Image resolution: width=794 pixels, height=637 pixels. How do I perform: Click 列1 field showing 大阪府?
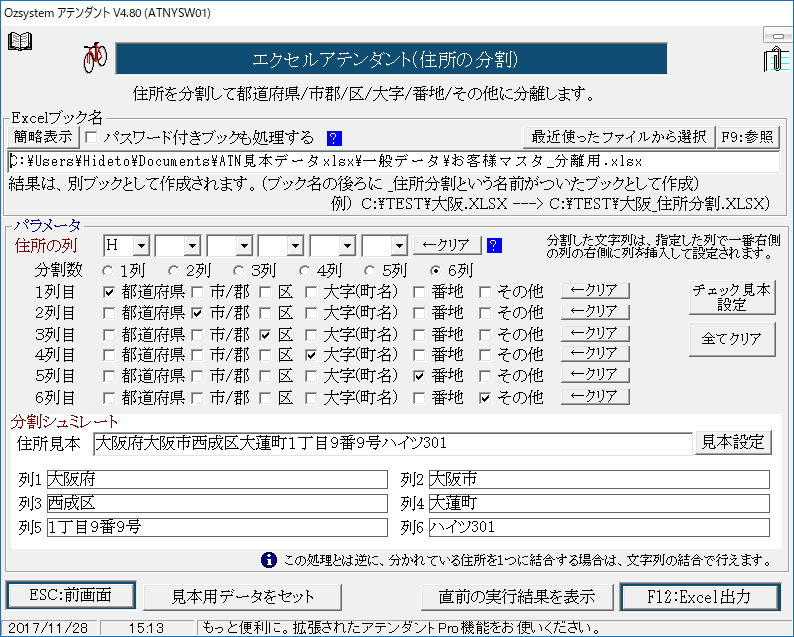point(217,479)
